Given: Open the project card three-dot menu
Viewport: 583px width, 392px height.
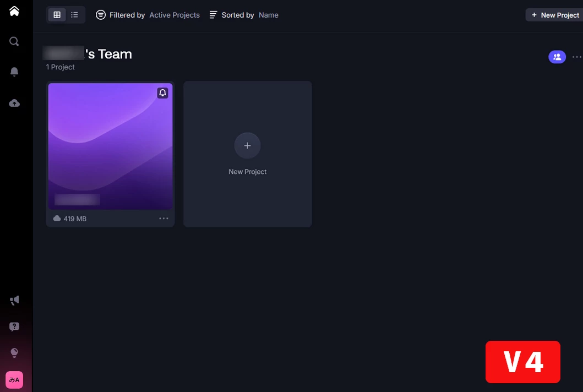Looking at the screenshot, I should coord(164,219).
